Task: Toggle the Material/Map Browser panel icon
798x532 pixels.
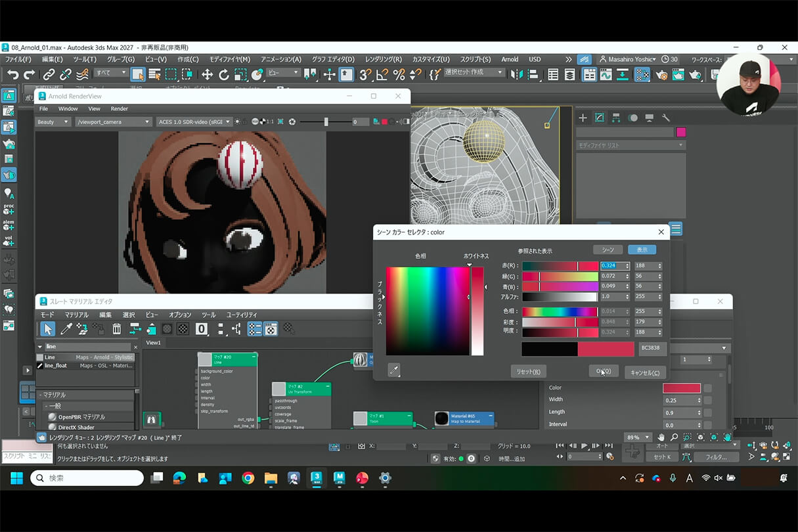Action: [x=255, y=328]
